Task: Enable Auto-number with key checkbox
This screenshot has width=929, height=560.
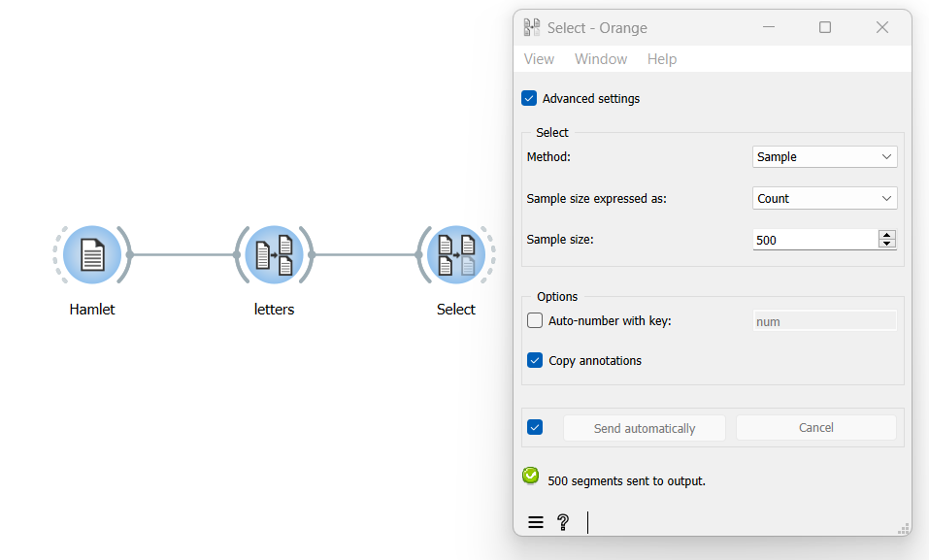Action: [x=535, y=320]
